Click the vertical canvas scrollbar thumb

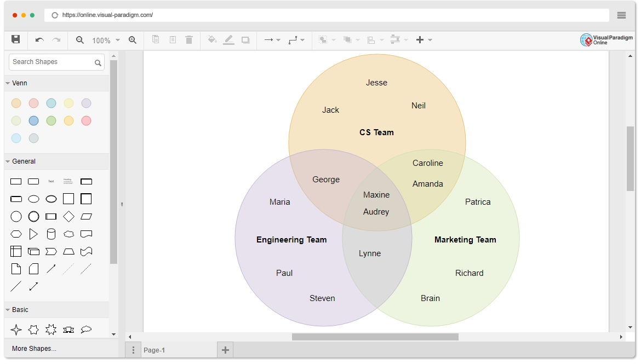[x=630, y=159]
